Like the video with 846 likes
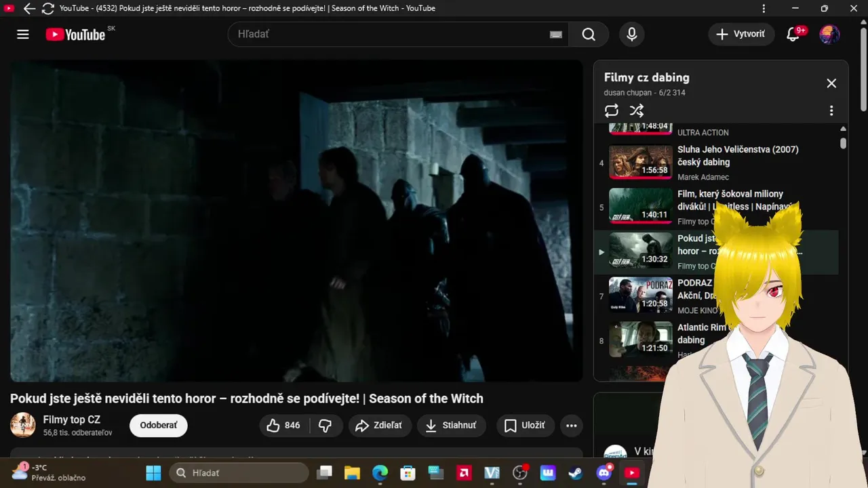This screenshot has height=488, width=868. [284, 426]
